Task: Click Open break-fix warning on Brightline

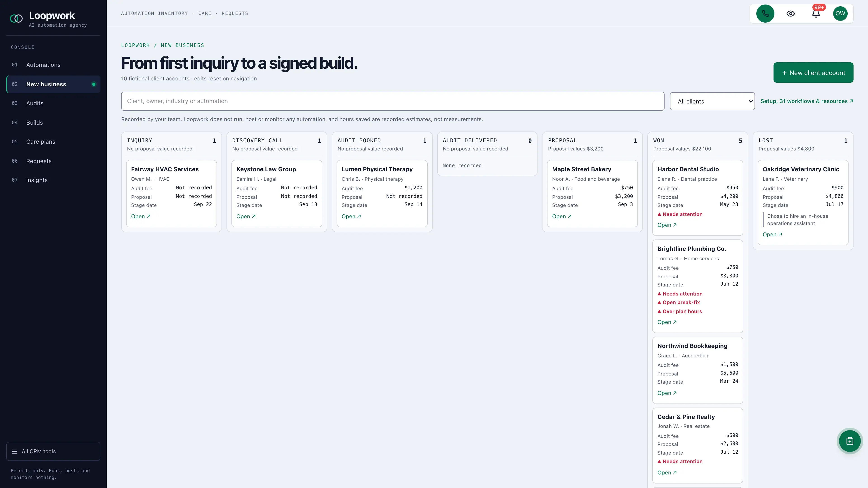Action: click(678, 303)
